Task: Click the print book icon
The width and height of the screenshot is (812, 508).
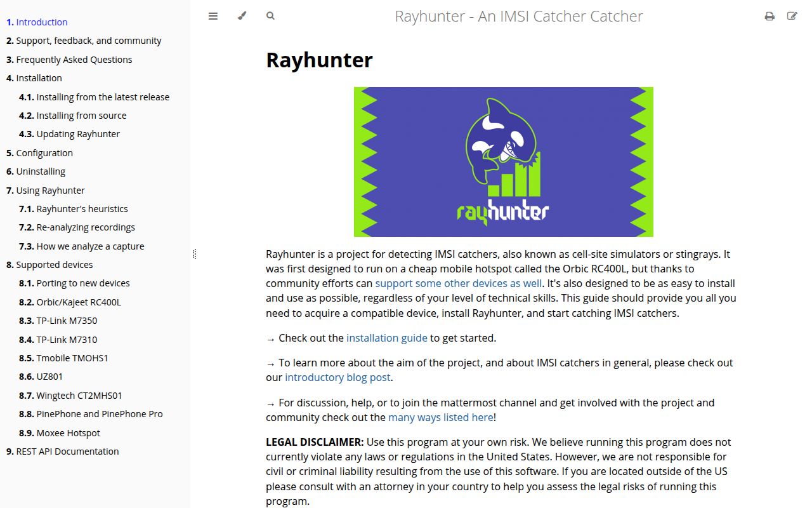Action: [x=769, y=16]
